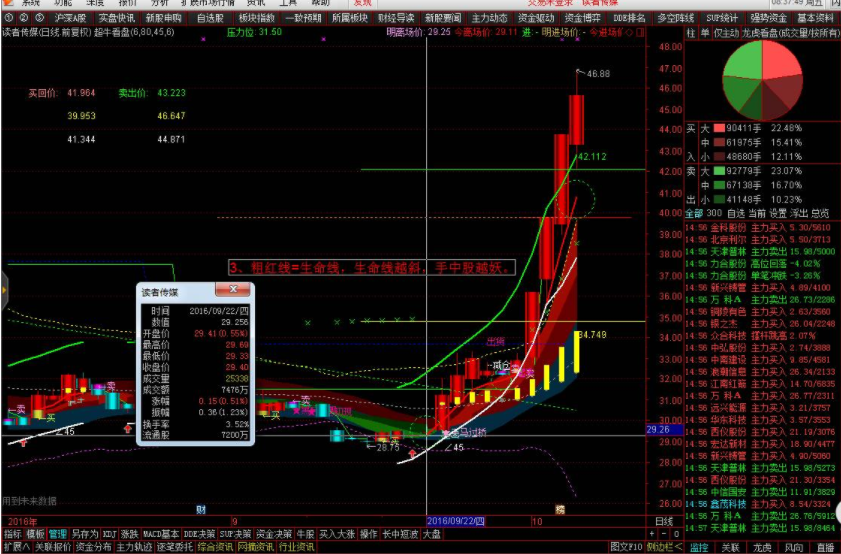841x554 pixels.
Task: Click the minus zoom button below the chart
Action: pyautogui.click(x=664, y=534)
